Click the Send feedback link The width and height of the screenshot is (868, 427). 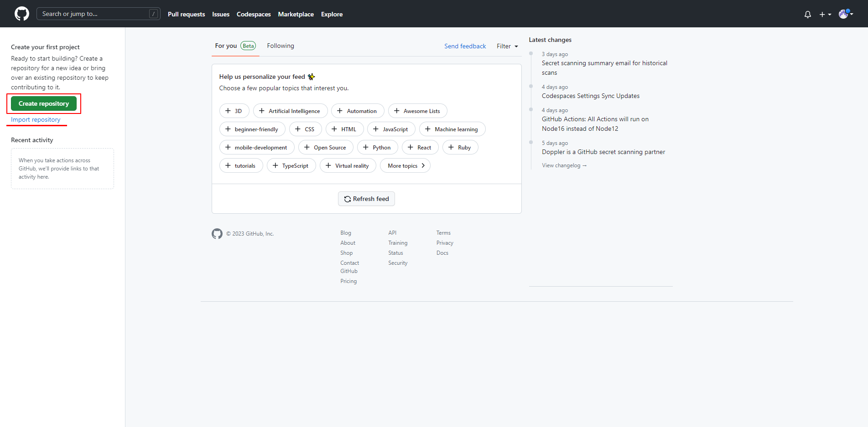coord(465,46)
